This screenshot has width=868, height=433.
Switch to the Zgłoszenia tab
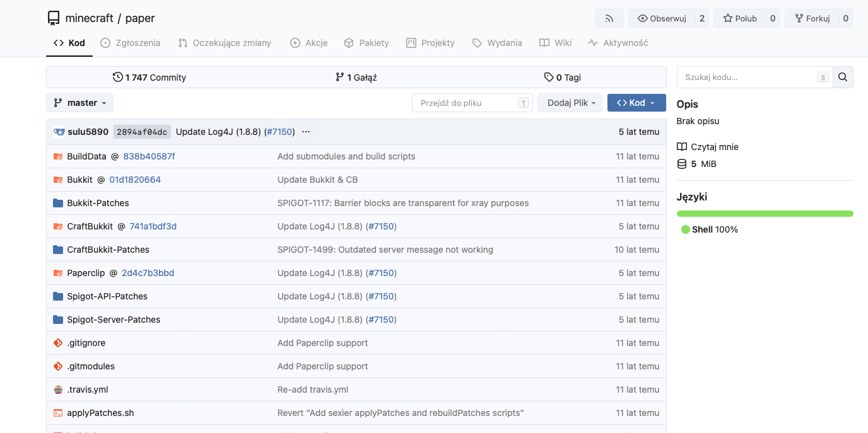pyautogui.click(x=131, y=43)
